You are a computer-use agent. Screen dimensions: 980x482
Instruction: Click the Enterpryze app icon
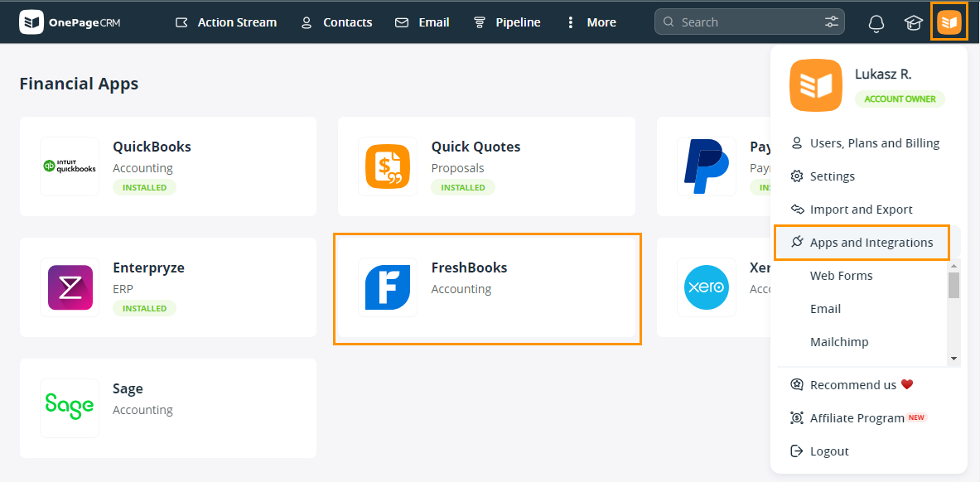point(70,287)
